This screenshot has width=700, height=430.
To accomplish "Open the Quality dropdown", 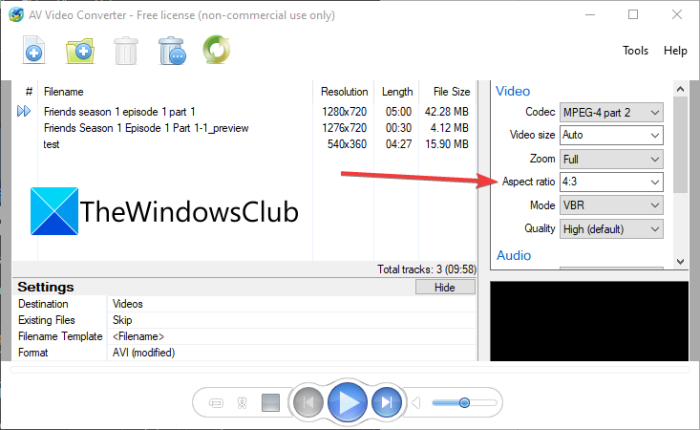I will click(611, 229).
